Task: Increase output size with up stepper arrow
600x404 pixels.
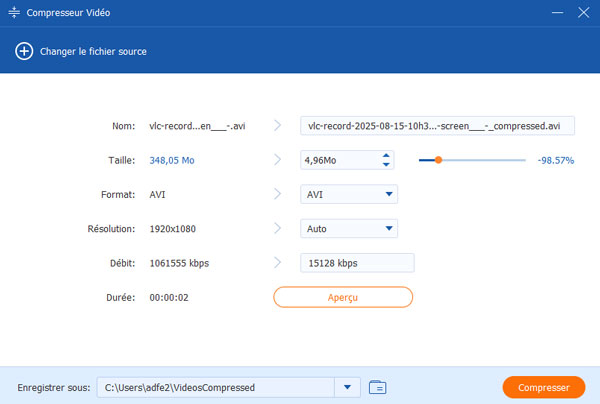Action: 386,155
